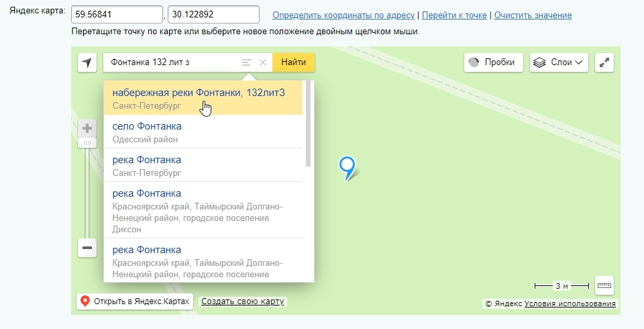
Task: Click the Очистить значение link
Action: [x=533, y=15]
